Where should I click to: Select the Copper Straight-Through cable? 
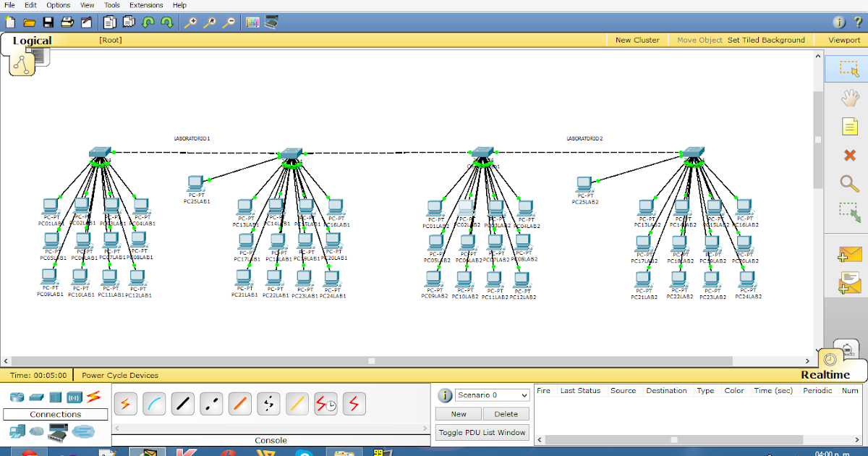coord(183,404)
